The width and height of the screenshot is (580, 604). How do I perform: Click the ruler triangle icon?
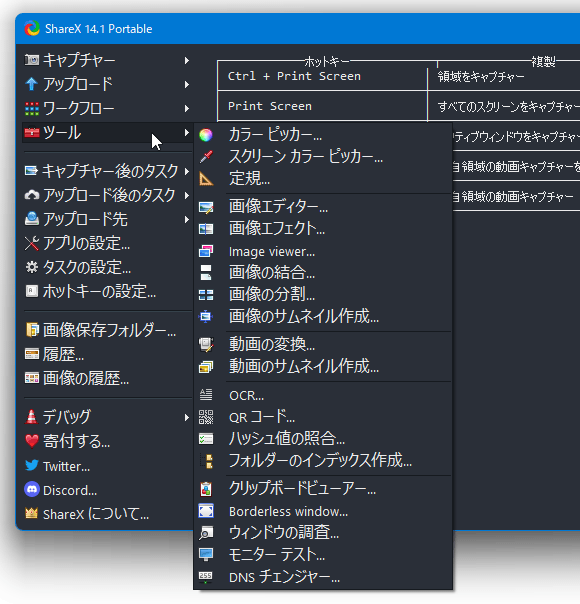point(206,179)
